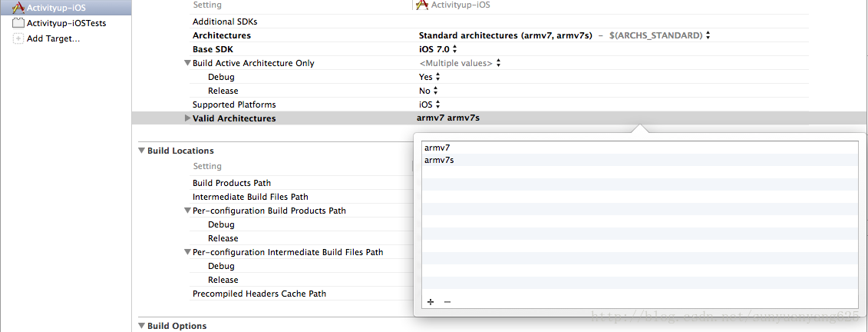Select Release under Per-configuration Intermediate Build Files
The image size is (868, 332).
click(x=223, y=280)
